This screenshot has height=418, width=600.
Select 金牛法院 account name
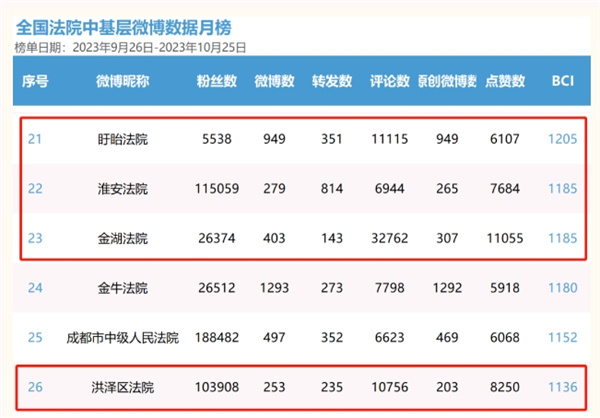[122, 288]
